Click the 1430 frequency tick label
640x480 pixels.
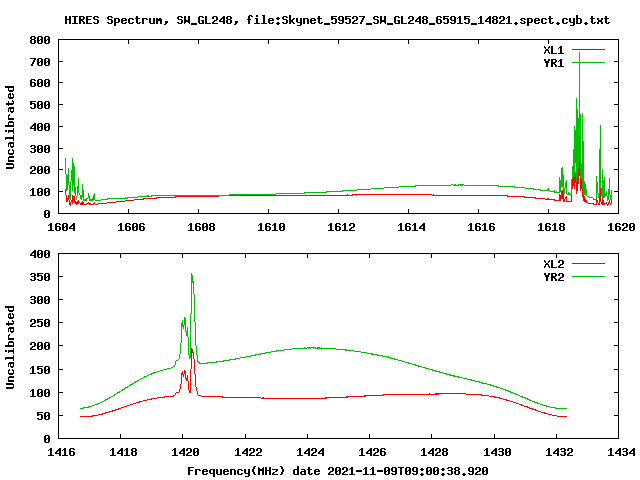coord(497,452)
